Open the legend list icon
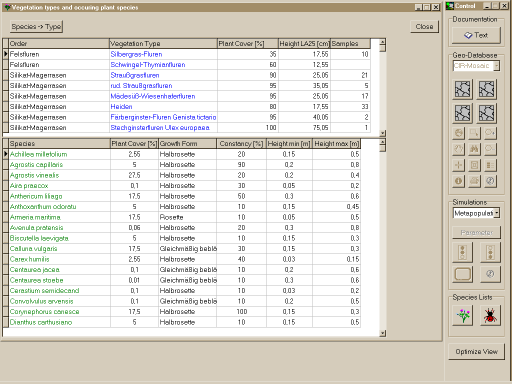 [x=490, y=165]
